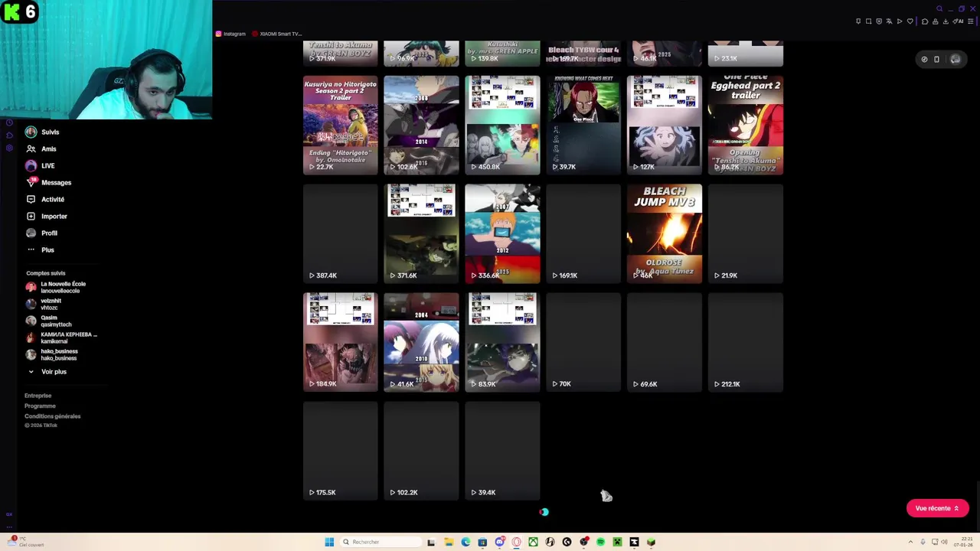Image resolution: width=980 pixels, height=551 pixels.
Task: Click the ad blocker shield icon
Action: coord(879,21)
